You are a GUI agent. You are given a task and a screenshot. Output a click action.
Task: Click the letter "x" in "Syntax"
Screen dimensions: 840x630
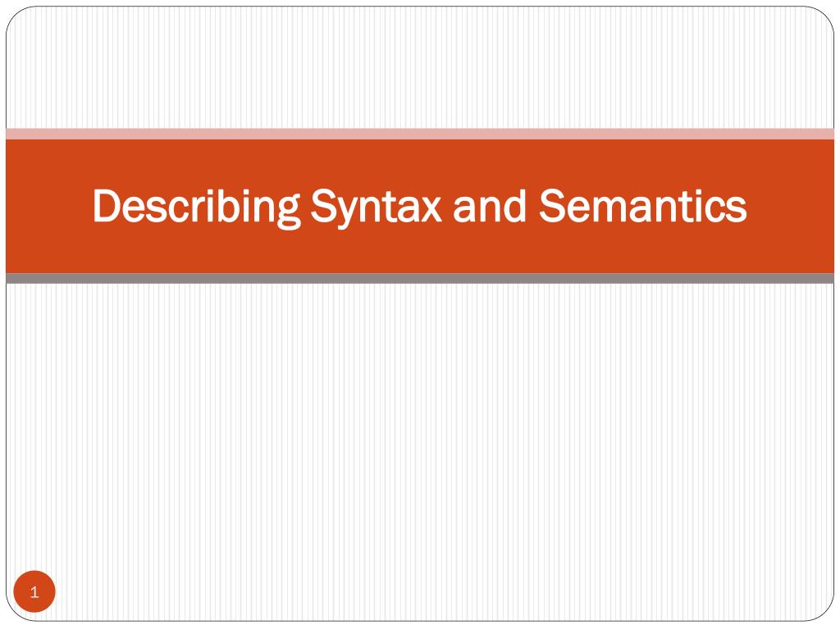point(430,210)
